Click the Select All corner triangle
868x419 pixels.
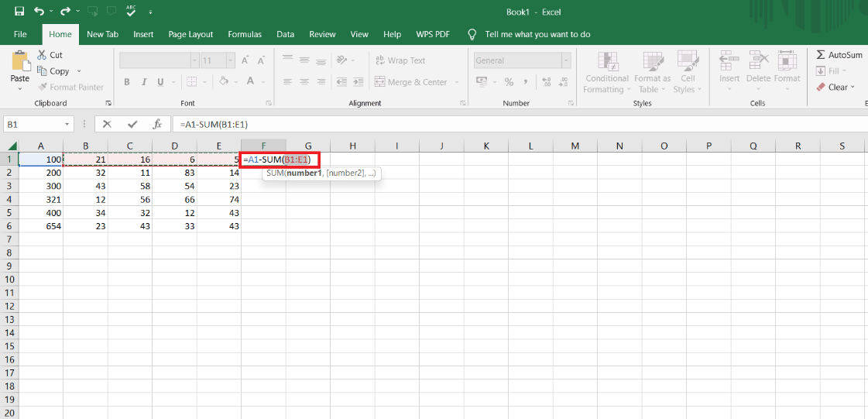point(12,146)
